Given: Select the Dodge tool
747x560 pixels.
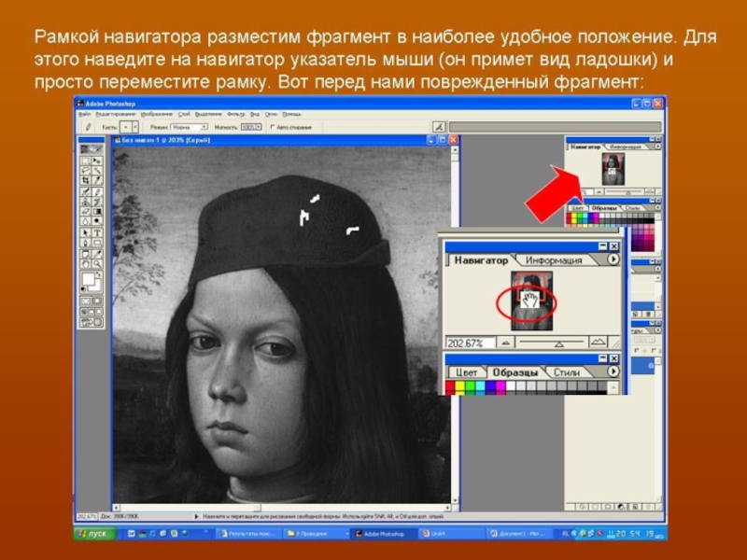Looking at the screenshot, I should 97,221.
